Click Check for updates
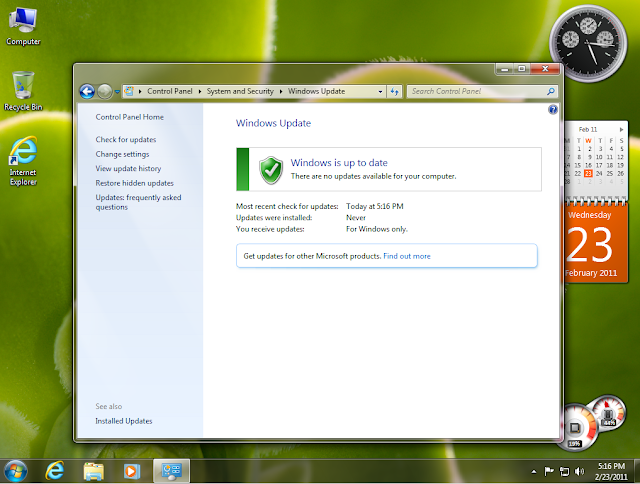The image size is (640, 484). point(126,140)
